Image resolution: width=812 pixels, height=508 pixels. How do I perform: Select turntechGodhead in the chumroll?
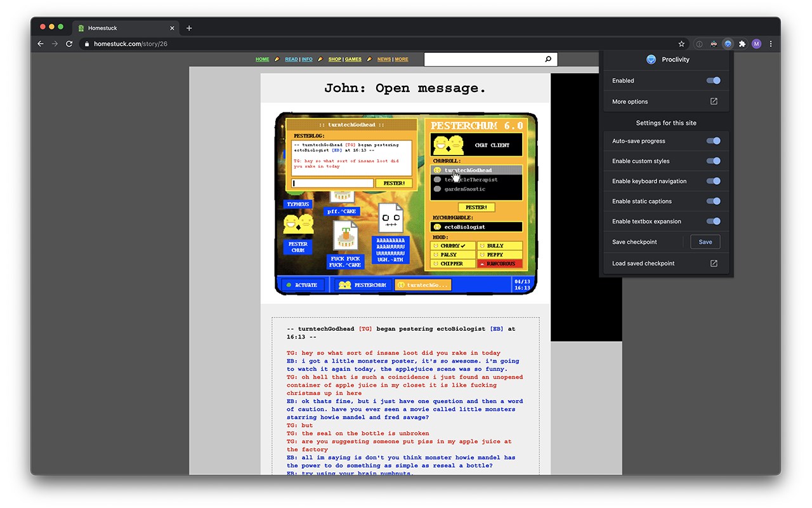[477, 170]
